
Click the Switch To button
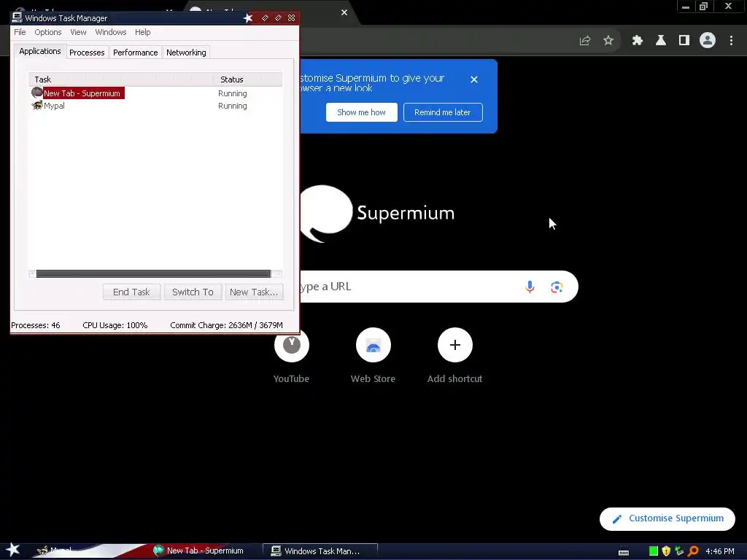193,292
